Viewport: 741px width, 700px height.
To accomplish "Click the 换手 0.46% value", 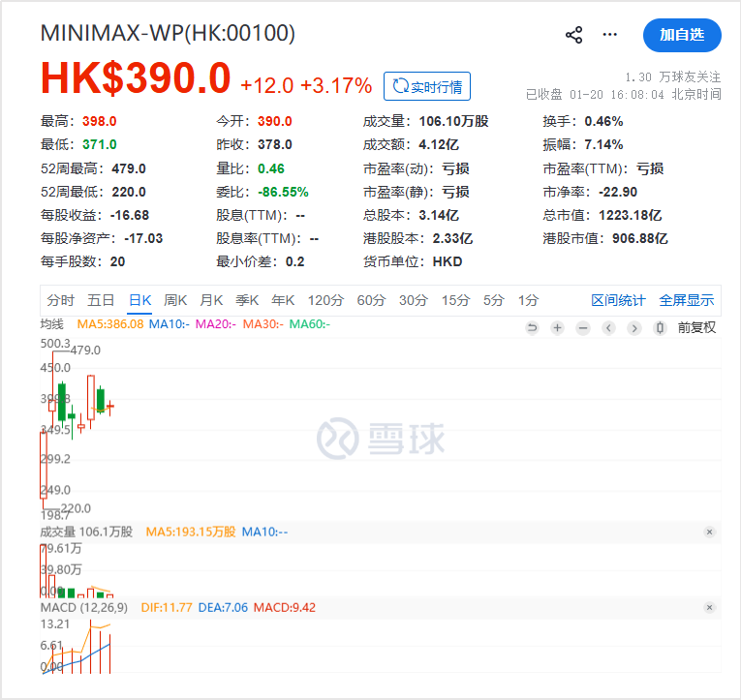I will 603,121.
